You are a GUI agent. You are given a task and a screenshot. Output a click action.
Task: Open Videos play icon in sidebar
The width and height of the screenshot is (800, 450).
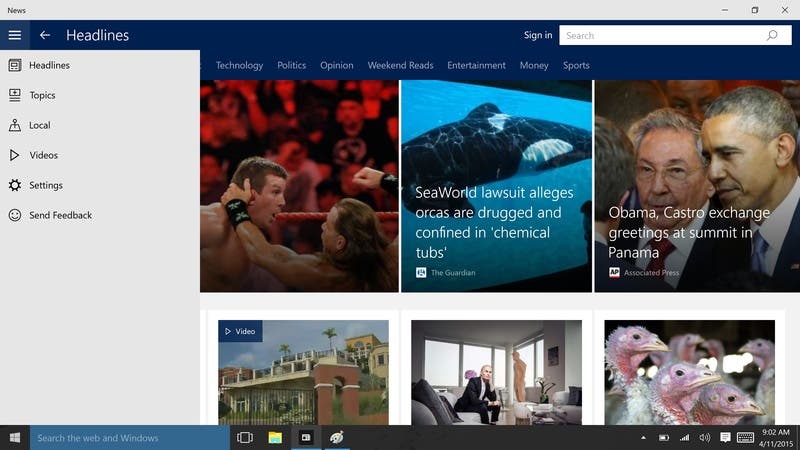click(15, 155)
